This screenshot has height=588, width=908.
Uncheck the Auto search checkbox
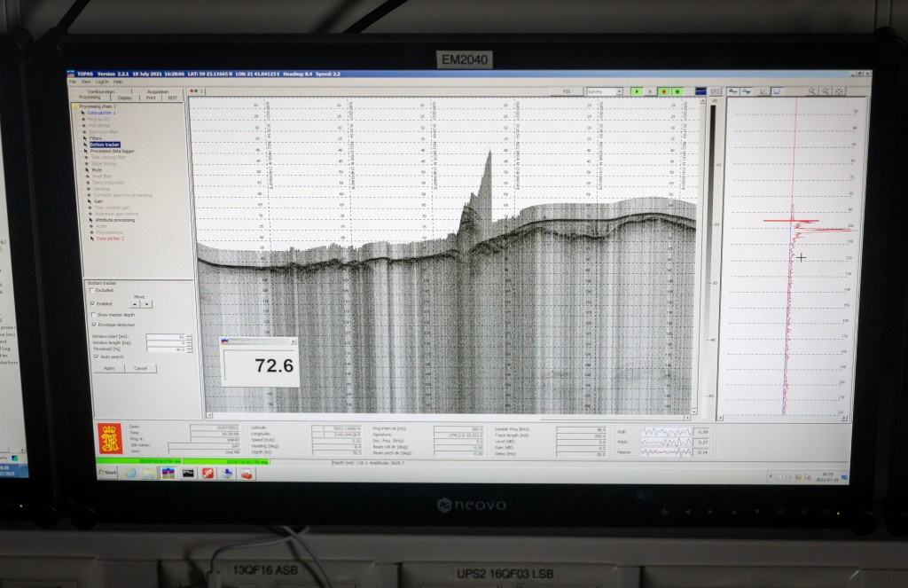point(95,357)
